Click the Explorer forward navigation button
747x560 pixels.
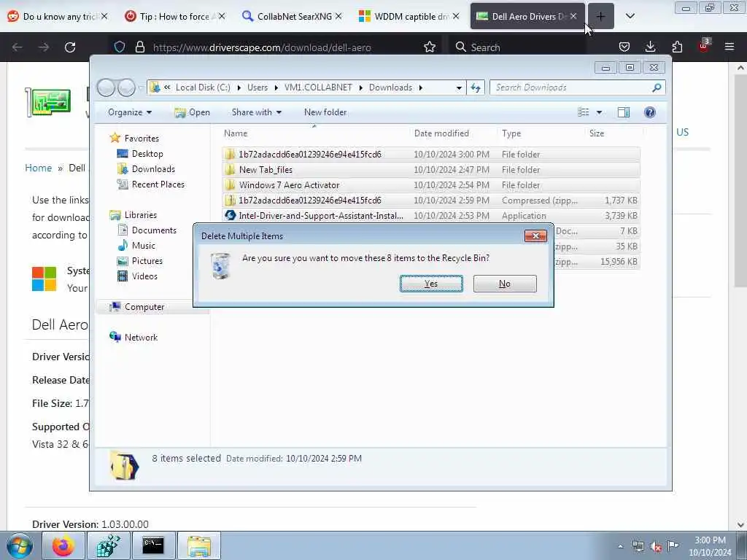[x=126, y=87]
